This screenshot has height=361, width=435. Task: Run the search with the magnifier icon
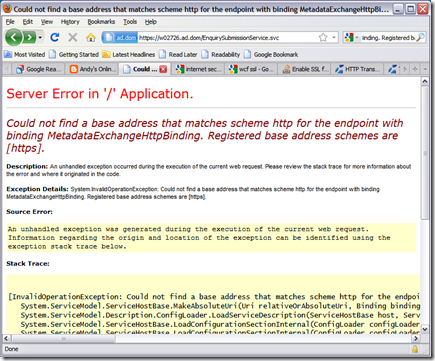coord(421,37)
